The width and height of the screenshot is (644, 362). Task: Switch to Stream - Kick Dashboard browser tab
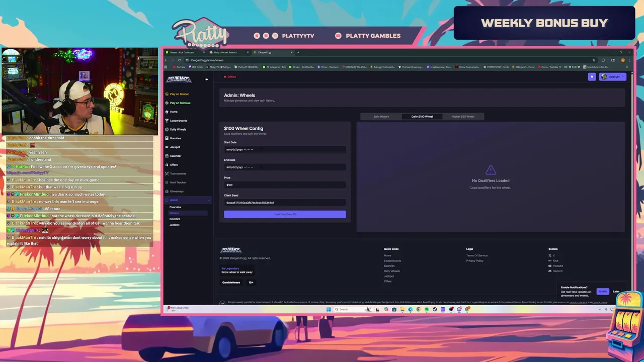(186, 52)
